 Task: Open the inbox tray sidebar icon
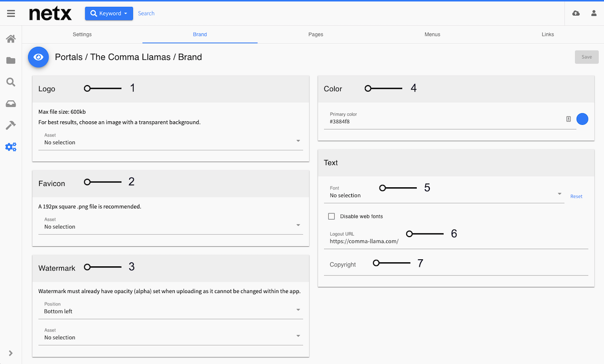11,104
